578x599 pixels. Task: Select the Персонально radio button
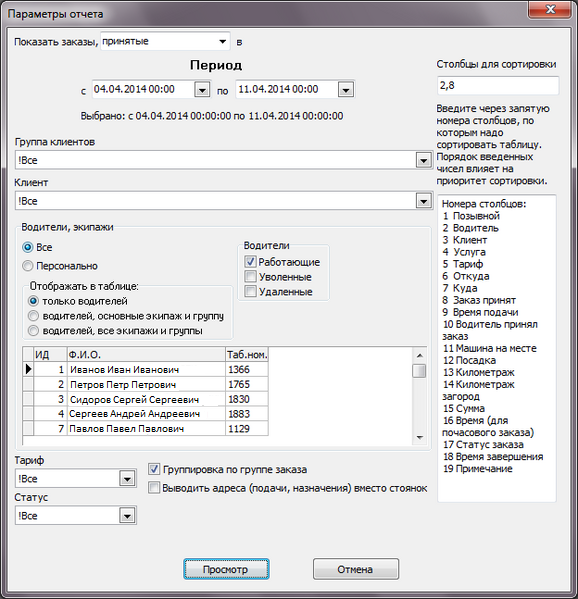click(x=28, y=266)
